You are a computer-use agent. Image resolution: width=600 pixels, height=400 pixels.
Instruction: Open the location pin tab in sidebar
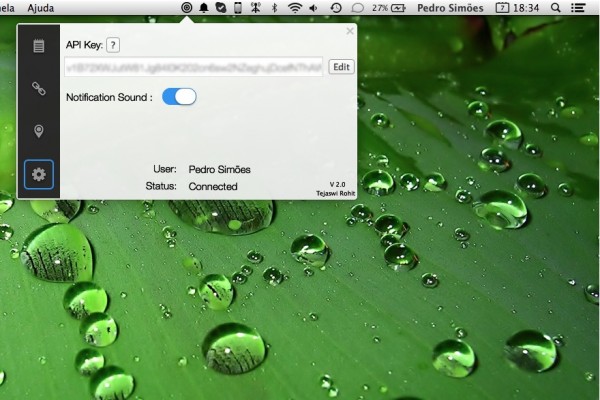click(39, 131)
